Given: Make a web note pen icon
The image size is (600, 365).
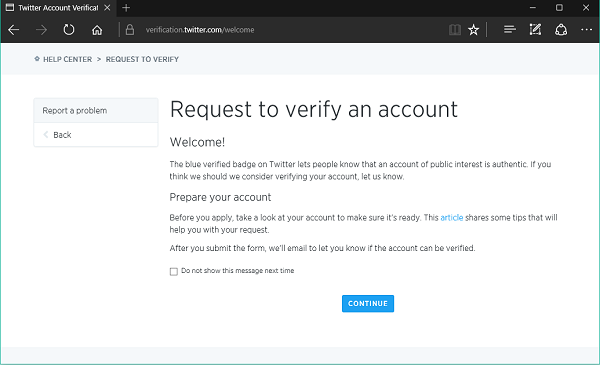Looking at the screenshot, I should (535, 29).
